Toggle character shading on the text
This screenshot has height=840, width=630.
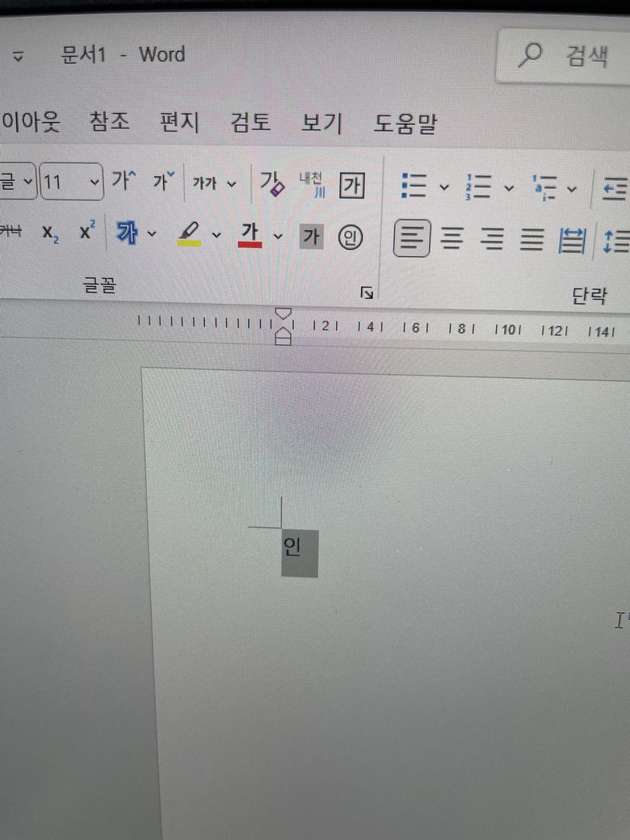(x=312, y=237)
